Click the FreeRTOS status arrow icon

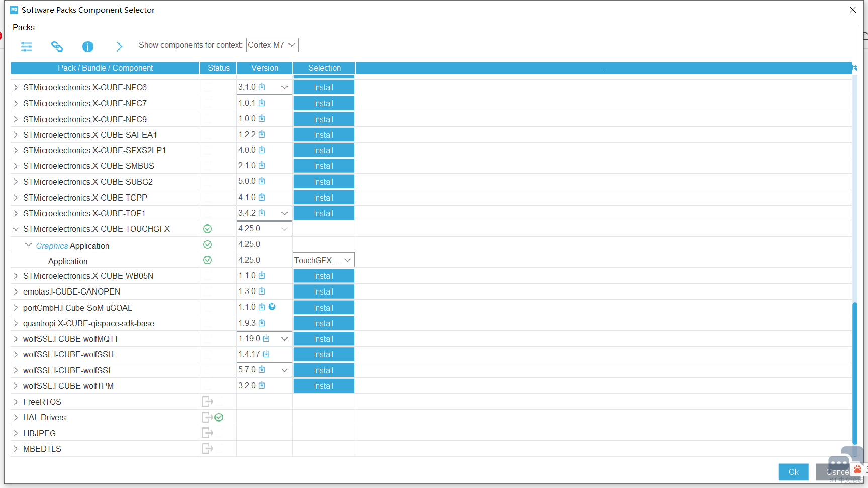point(207,402)
